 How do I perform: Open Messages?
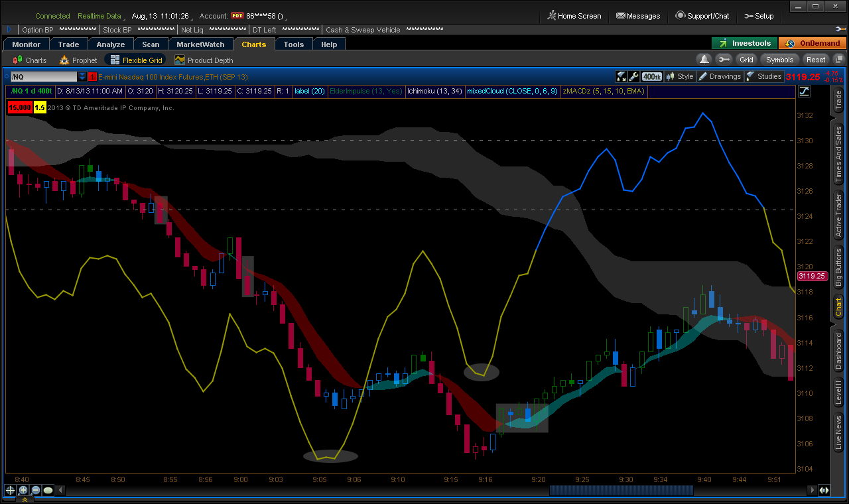[x=638, y=16]
